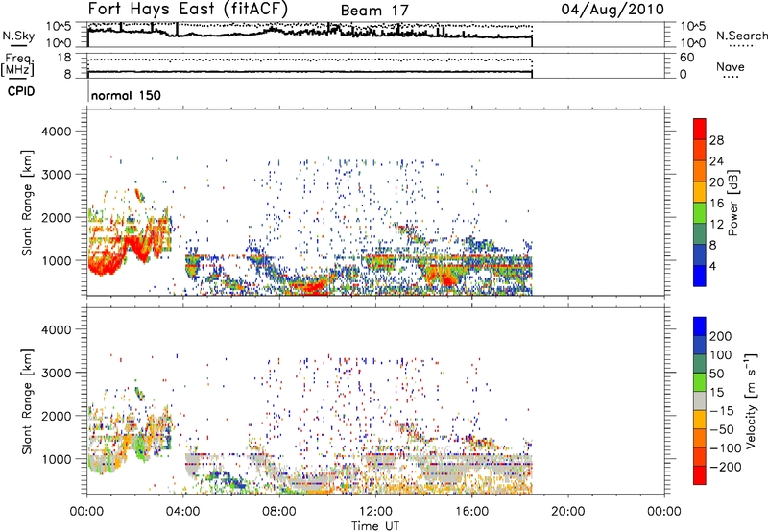Click the Time UT axis label
The image size is (768, 532).
click(x=375, y=524)
